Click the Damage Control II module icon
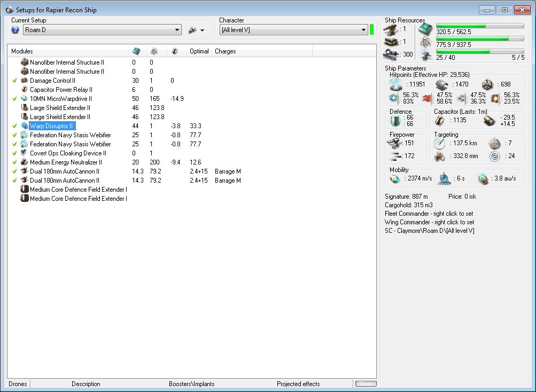Image resolution: width=536 pixels, height=392 pixels. (24, 80)
